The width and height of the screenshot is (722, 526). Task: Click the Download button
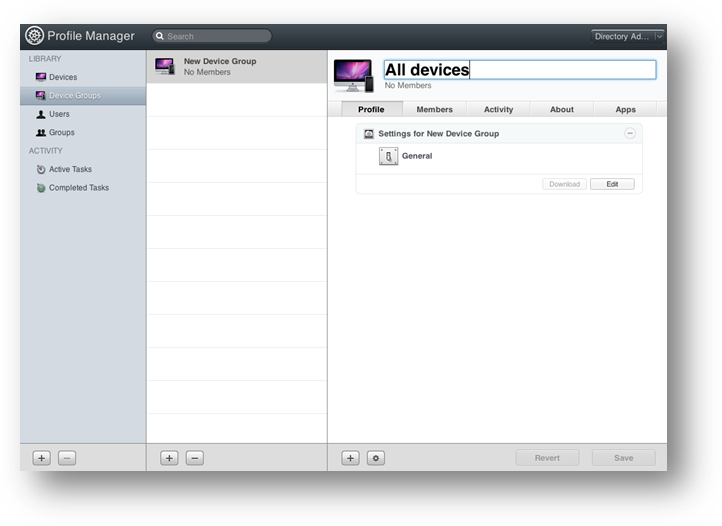[565, 184]
